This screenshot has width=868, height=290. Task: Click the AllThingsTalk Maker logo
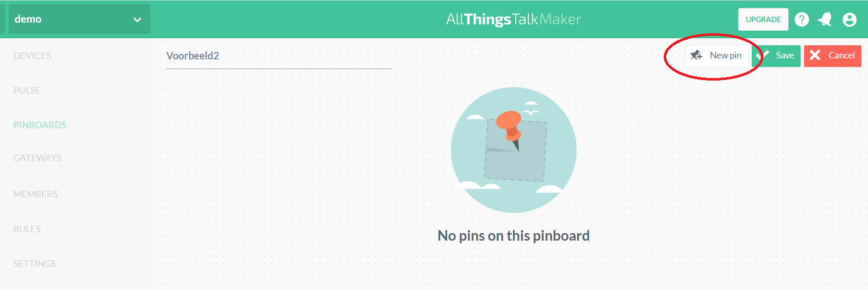tap(513, 20)
